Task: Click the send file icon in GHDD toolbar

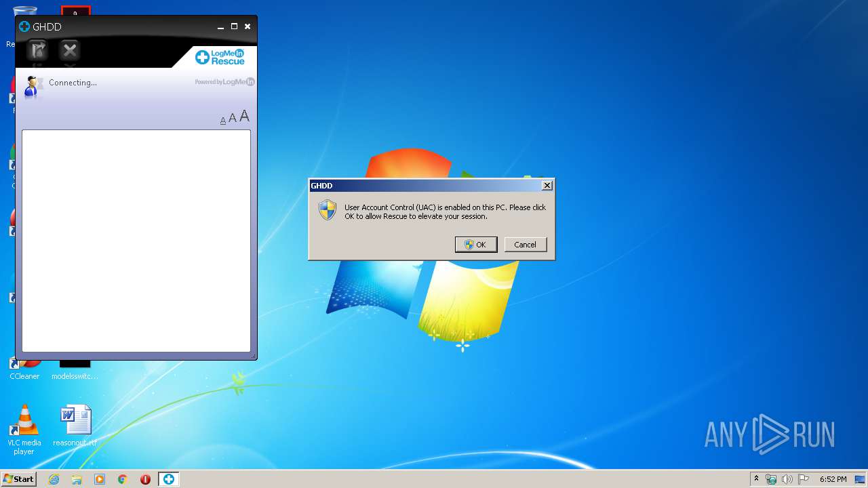Action: point(37,51)
